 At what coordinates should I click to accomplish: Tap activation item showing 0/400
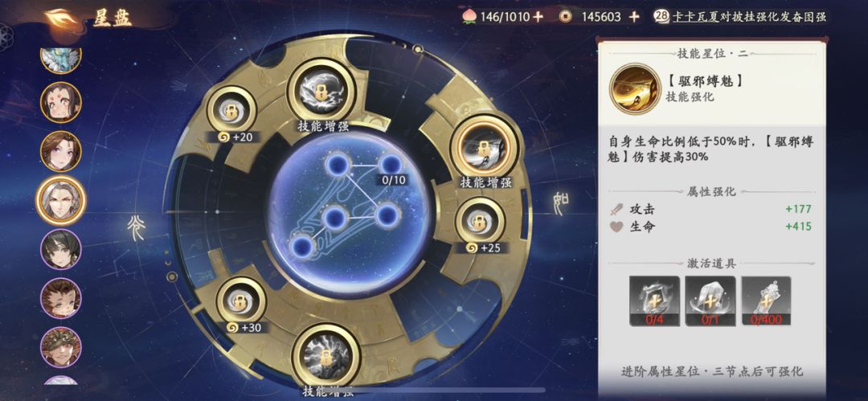coord(766,301)
